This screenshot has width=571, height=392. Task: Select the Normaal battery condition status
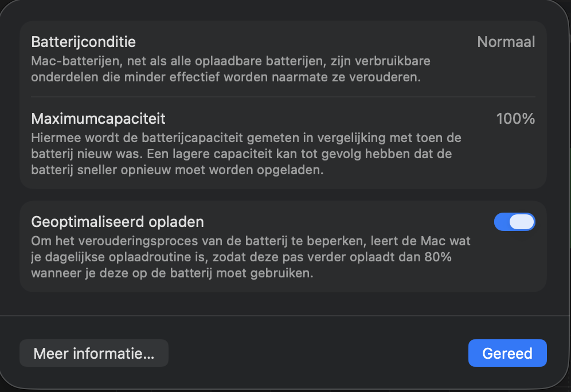click(506, 42)
